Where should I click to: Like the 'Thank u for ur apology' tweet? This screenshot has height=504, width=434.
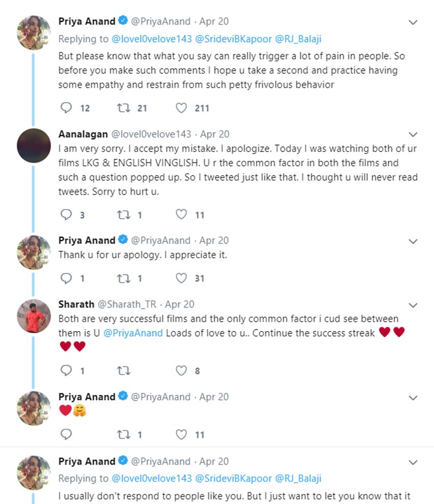point(181,278)
